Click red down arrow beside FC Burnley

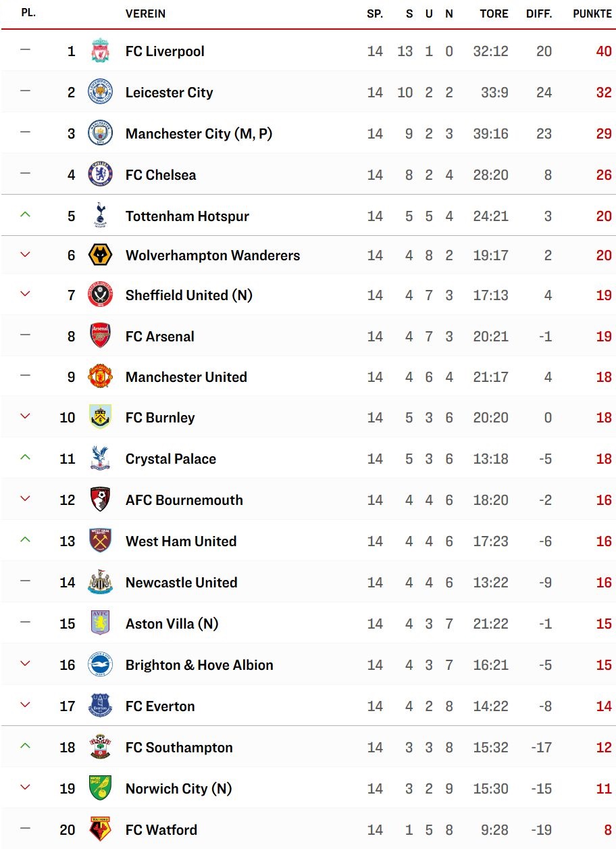pyautogui.click(x=25, y=416)
